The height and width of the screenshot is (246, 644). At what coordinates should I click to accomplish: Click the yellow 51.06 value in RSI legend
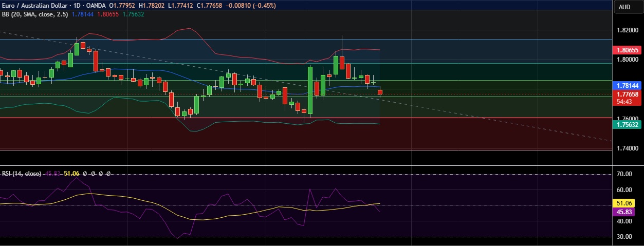click(71, 174)
